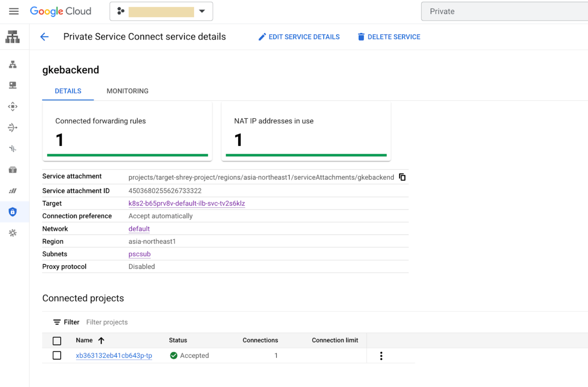Copy the service attachment path
The height and width of the screenshot is (387, 588).
(x=402, y=177)
